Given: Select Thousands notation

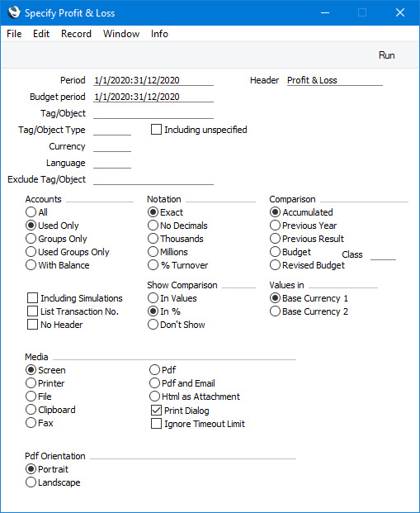Looking at the screenshot, I should click(153, 239).
